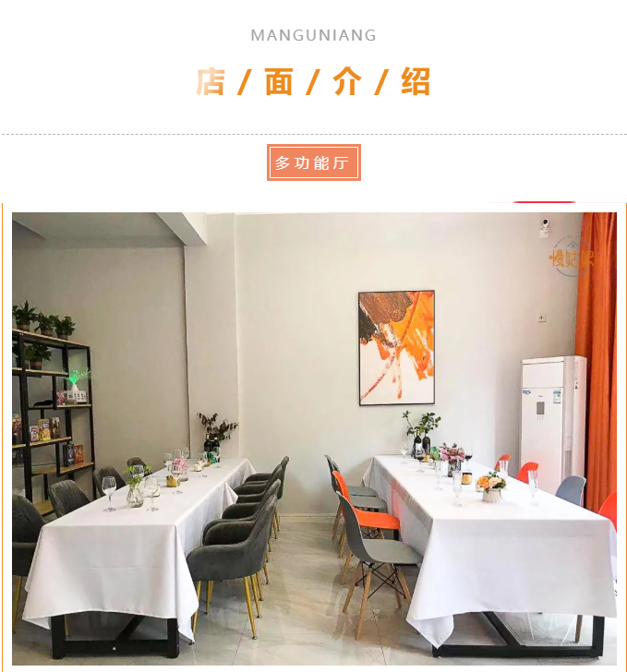Click the wall light switch near curtain
This screenshot has height=672, width=627.
click(542, 318)
